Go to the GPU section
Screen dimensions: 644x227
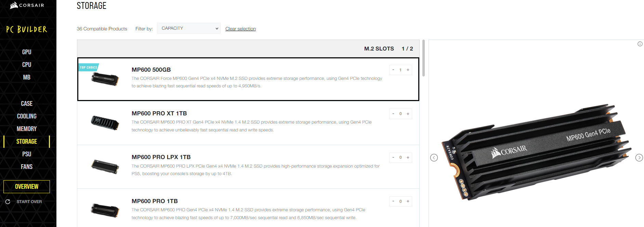click(27, 52)
